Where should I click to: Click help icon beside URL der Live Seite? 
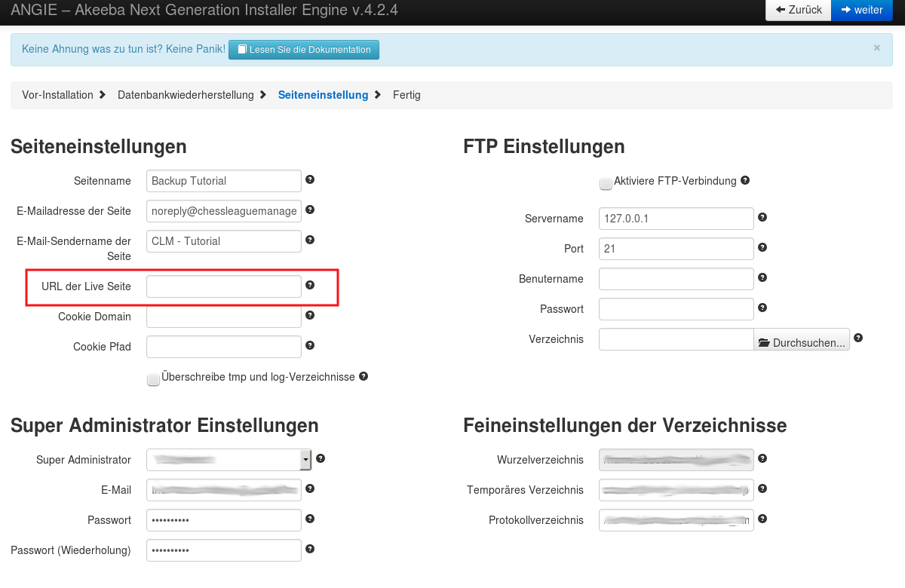310,286
